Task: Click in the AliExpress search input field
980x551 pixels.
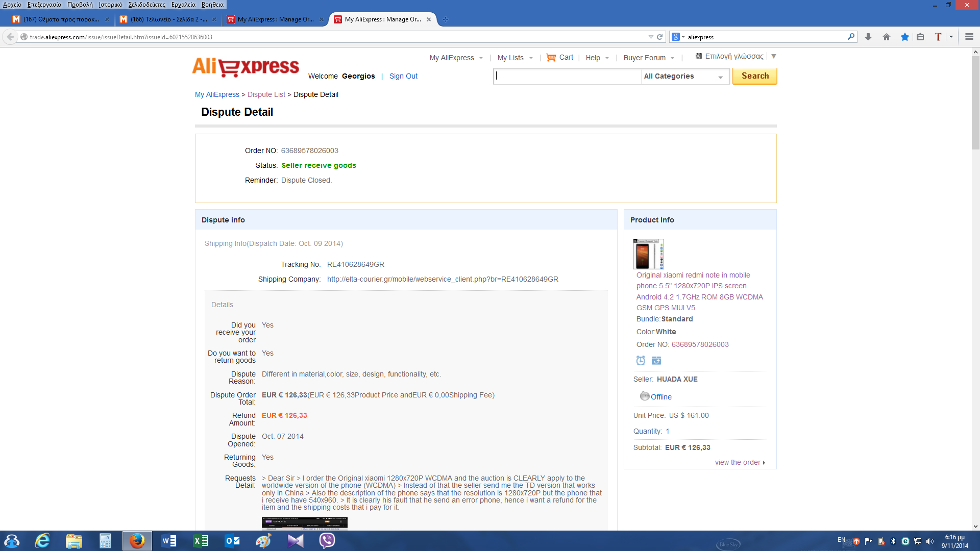Action: pos(567,77)
